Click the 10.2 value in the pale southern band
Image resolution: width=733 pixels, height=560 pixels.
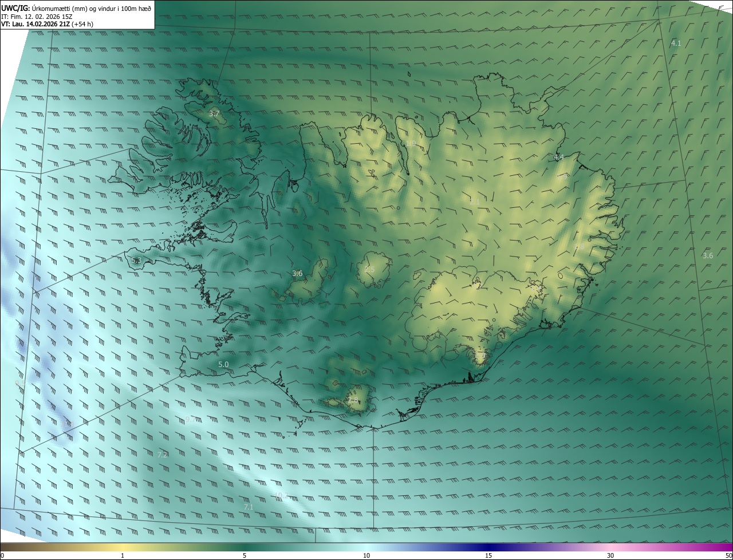point(281,496)
